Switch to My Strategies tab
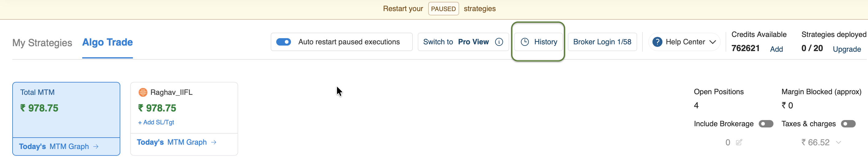Viewport: 868px width, 157px height. tap(42, 43)
